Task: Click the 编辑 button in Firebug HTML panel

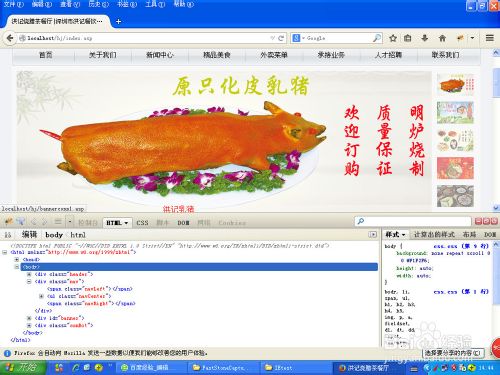Action: point(29,235)
